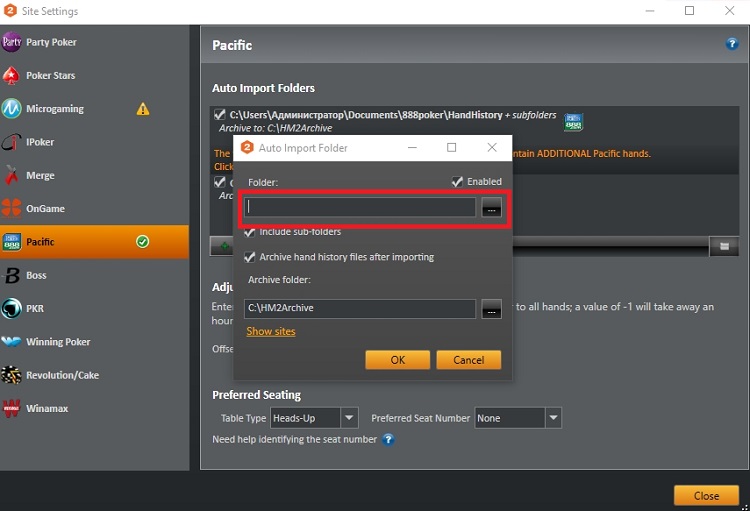Toggle checkbox for 888poker HandHistory folder
The image size is (750, 511).
click(x=220, y=114)
